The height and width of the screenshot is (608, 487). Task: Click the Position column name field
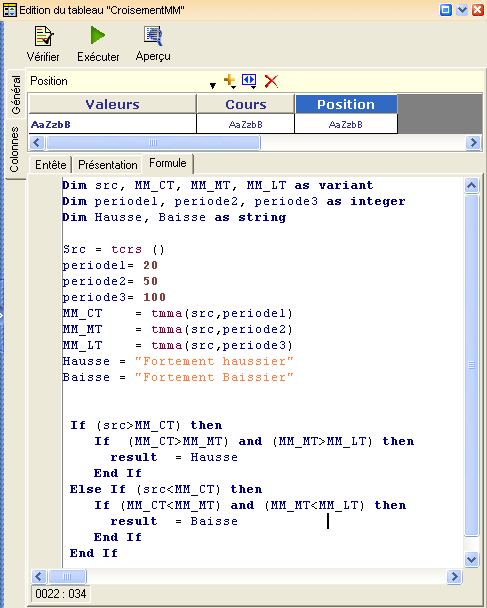tap(119, 81)
